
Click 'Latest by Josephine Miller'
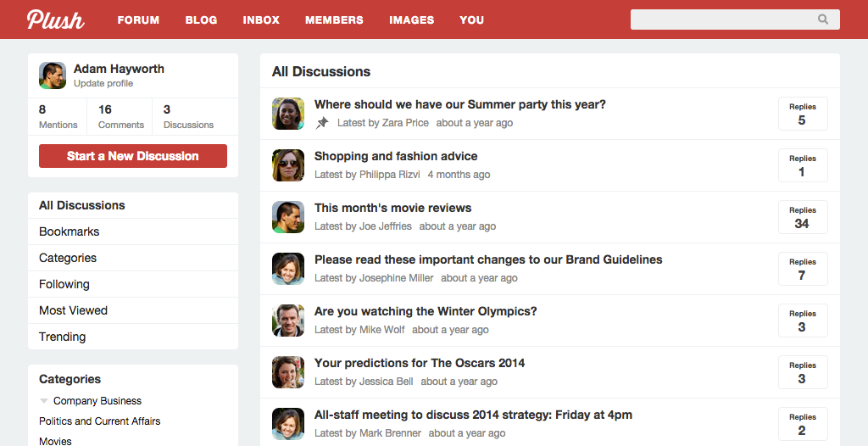coord(374,278)
